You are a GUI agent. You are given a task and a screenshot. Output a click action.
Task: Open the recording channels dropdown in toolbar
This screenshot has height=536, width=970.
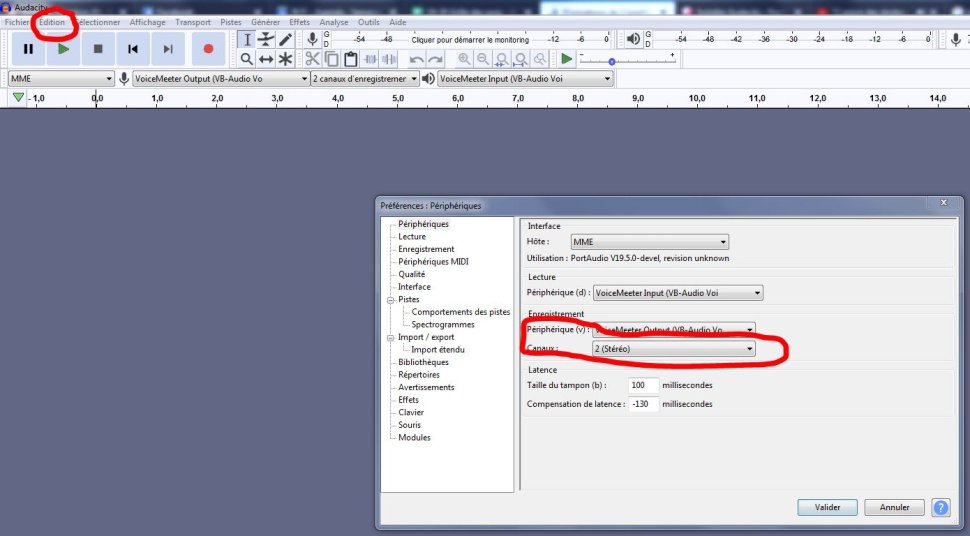[x=365, y=79]
